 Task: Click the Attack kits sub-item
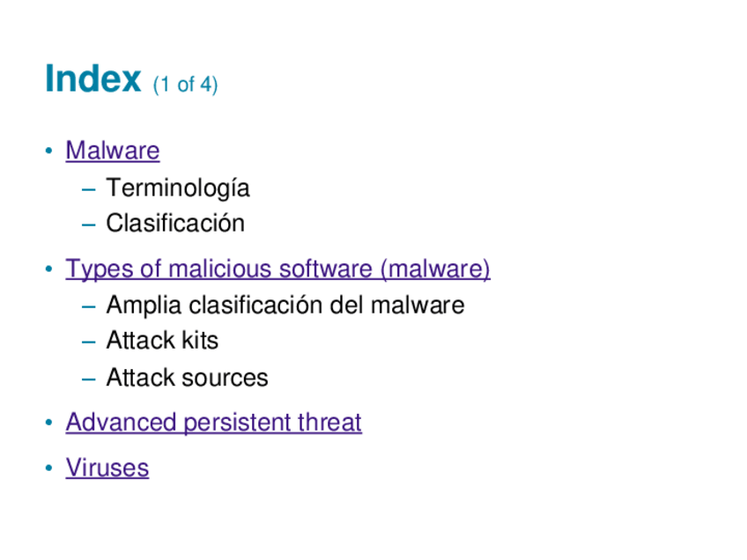[x=162, y=341]
